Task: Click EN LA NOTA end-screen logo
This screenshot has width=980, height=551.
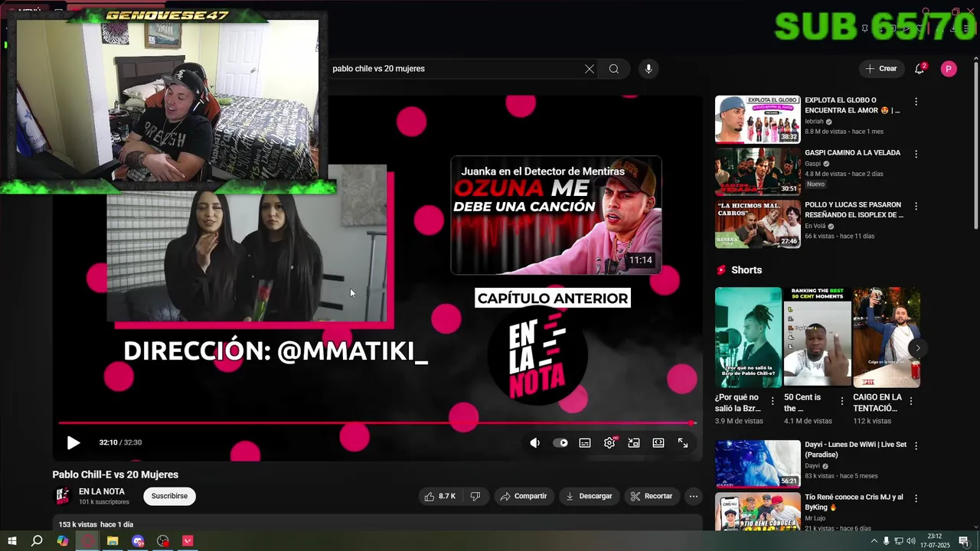Action: coord(538,356)
